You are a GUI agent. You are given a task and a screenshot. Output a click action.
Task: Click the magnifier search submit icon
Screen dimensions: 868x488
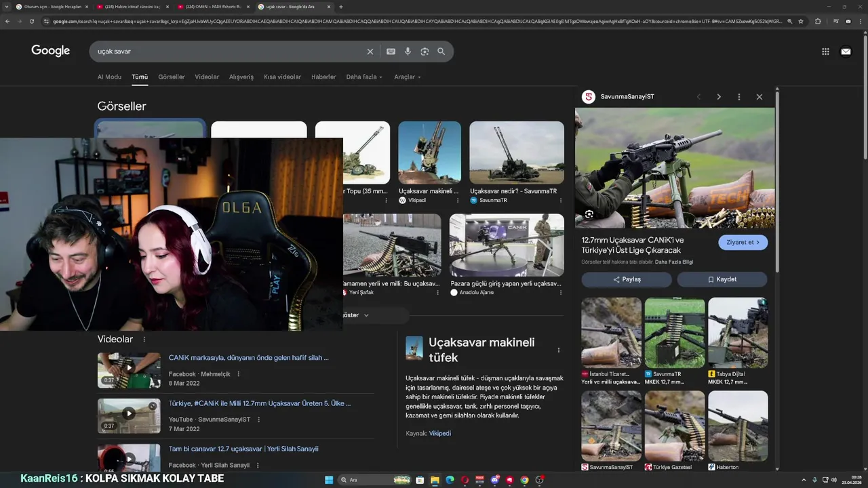click(x=441, y=52)
